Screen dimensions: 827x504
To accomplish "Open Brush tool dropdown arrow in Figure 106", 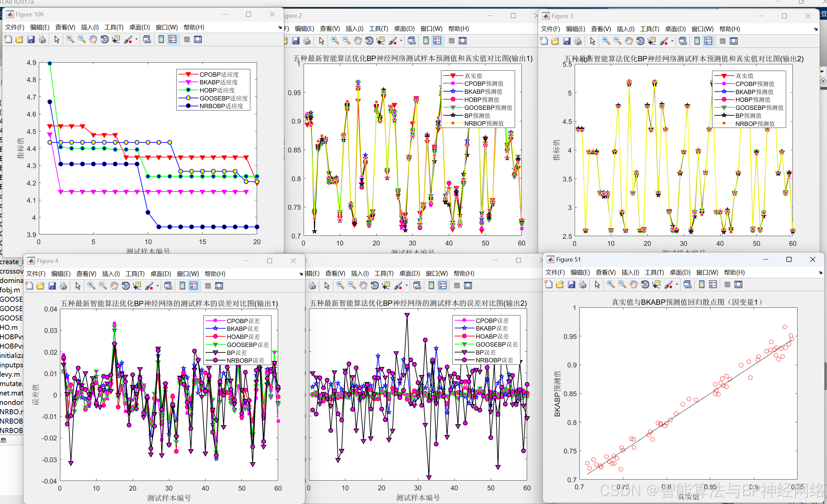I will coord(137,40).
